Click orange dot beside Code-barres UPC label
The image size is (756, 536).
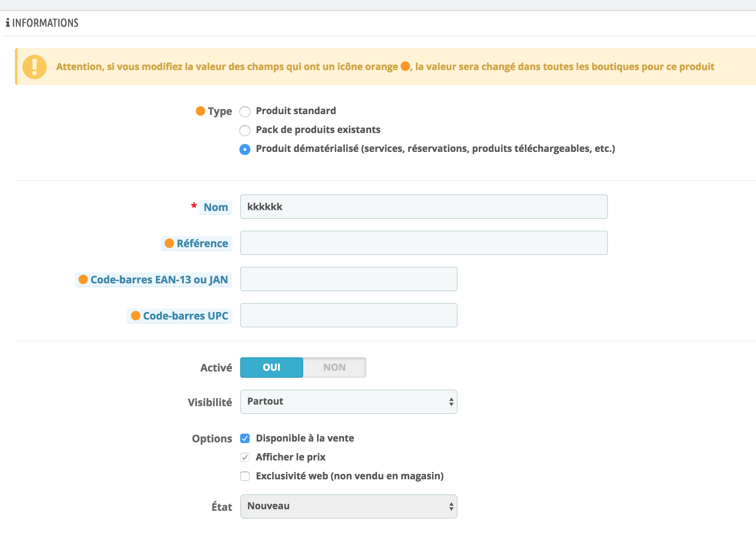[x=135, y=316]
